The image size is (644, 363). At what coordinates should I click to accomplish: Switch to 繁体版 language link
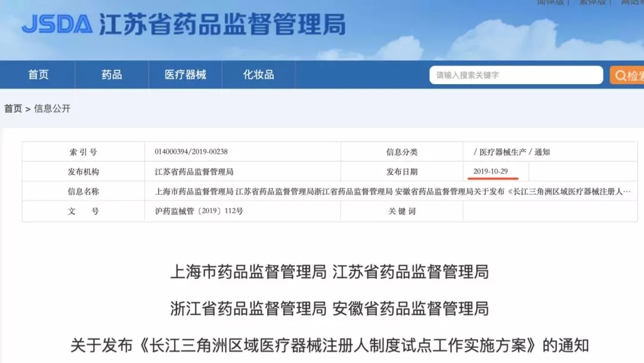(595, 2)
